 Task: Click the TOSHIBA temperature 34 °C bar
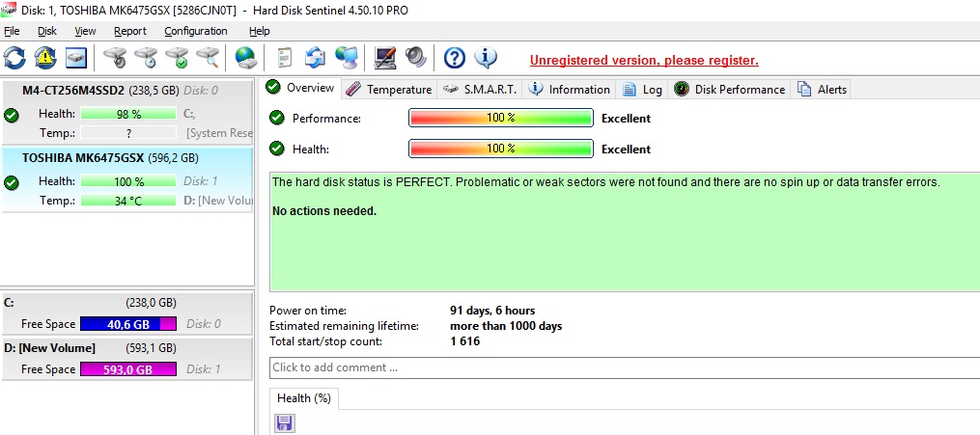click(x=128, y=201)
